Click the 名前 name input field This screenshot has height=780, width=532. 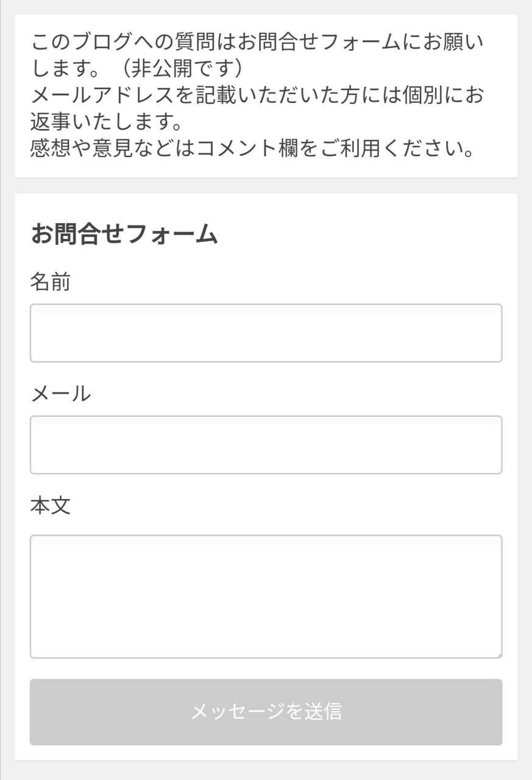tap(266, 333)
